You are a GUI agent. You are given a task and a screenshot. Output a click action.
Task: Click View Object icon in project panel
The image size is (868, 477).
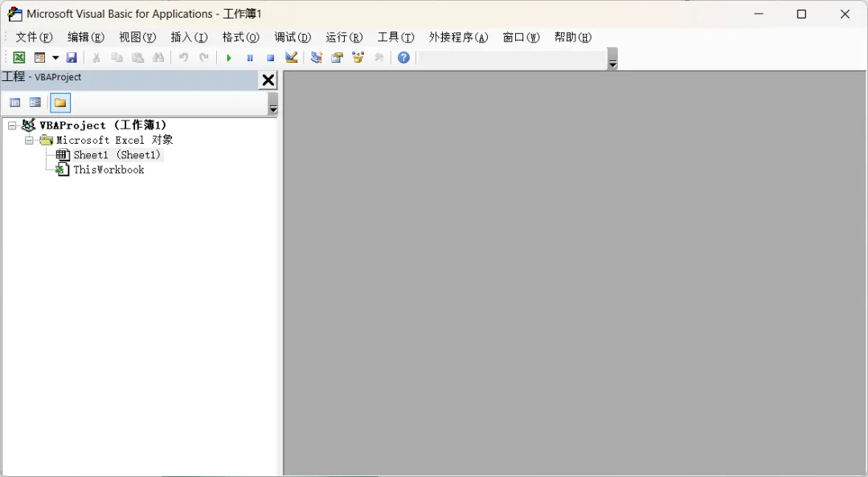click(35, 103)
